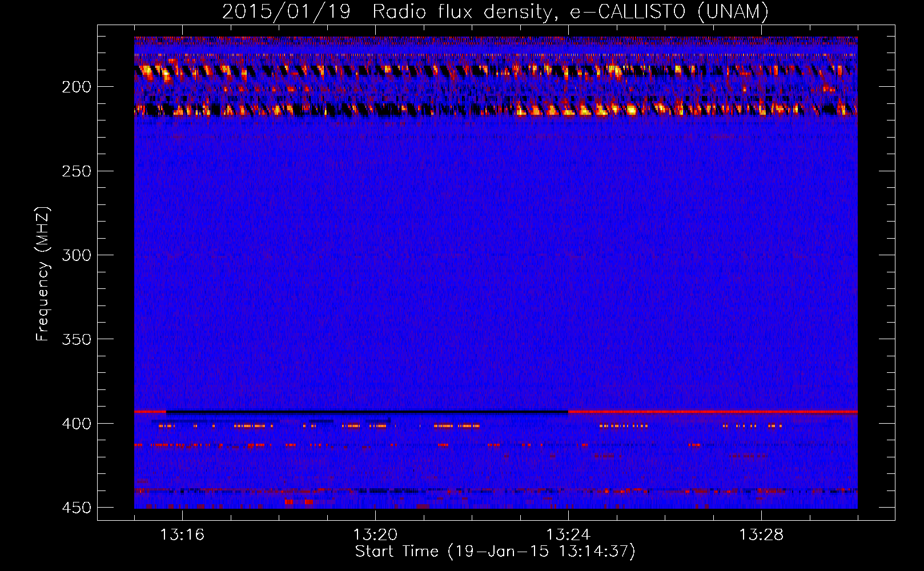Click the 300 frequency tick label

[77, 255]
